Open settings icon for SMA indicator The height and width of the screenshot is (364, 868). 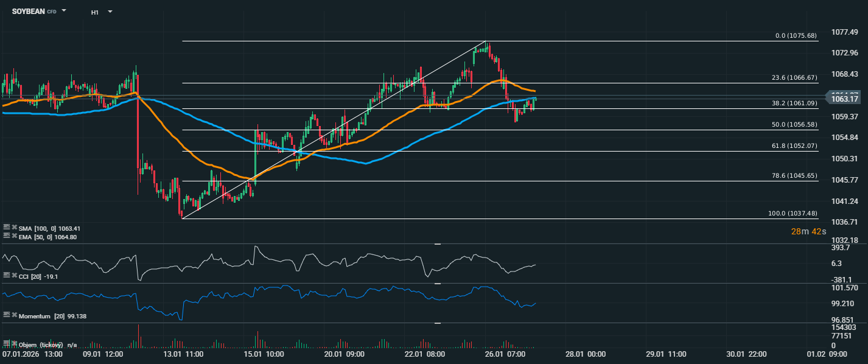[x=6, y=228]
